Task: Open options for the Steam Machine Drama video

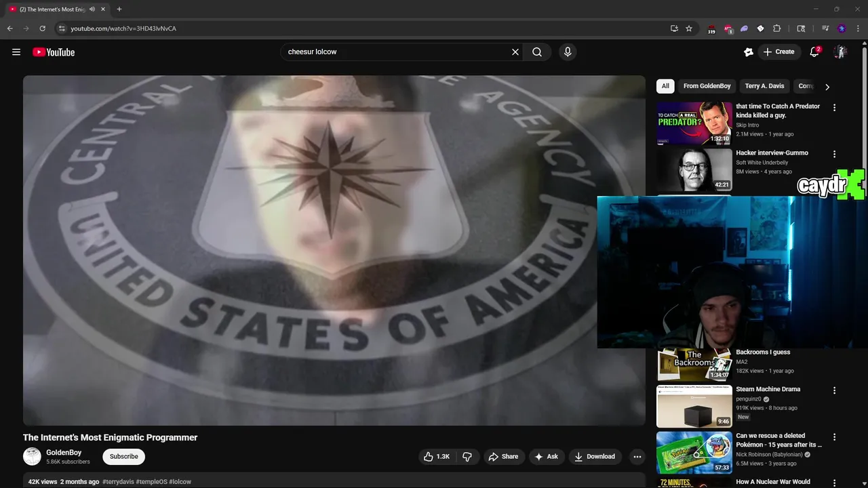Action: pos(834,390)
